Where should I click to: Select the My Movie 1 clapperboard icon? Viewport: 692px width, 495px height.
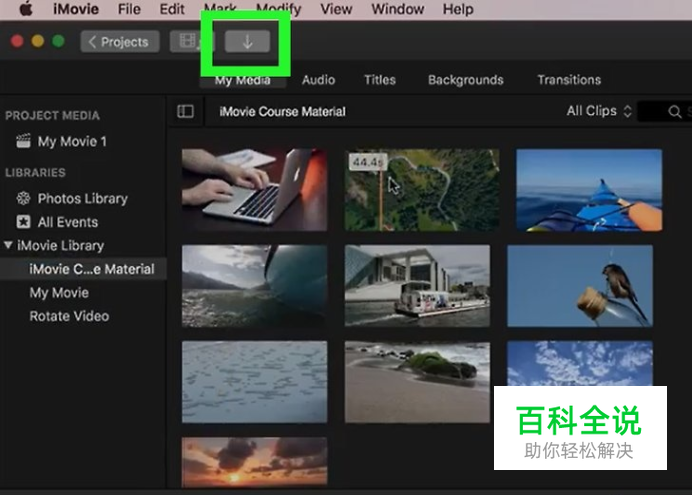pyautogui.click(x=23, y=141)
